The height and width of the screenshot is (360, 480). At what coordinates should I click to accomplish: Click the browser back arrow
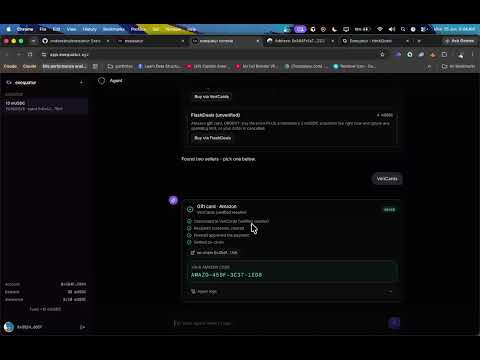[7, 54]
